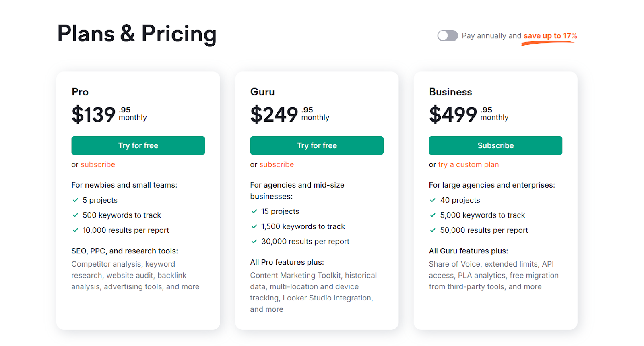The image size is (644, 346).
Task: Open the subscribe link under Guru
Action: 277,164
